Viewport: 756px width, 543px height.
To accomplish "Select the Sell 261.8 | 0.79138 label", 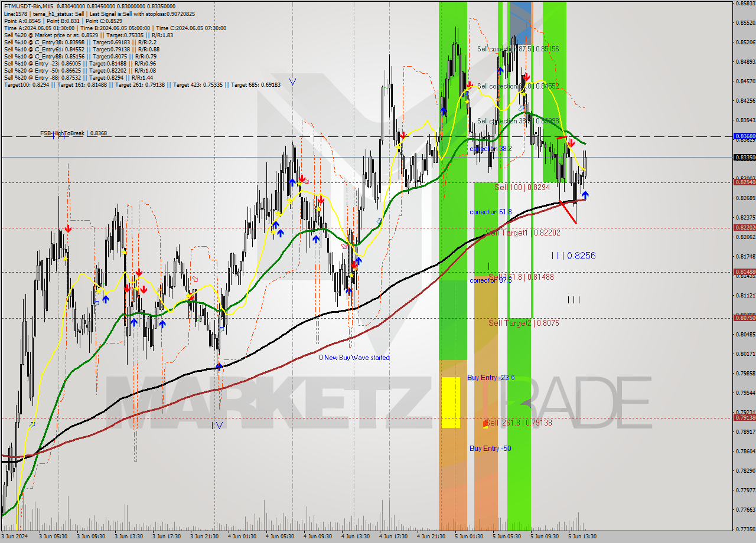I will (519, 423).
